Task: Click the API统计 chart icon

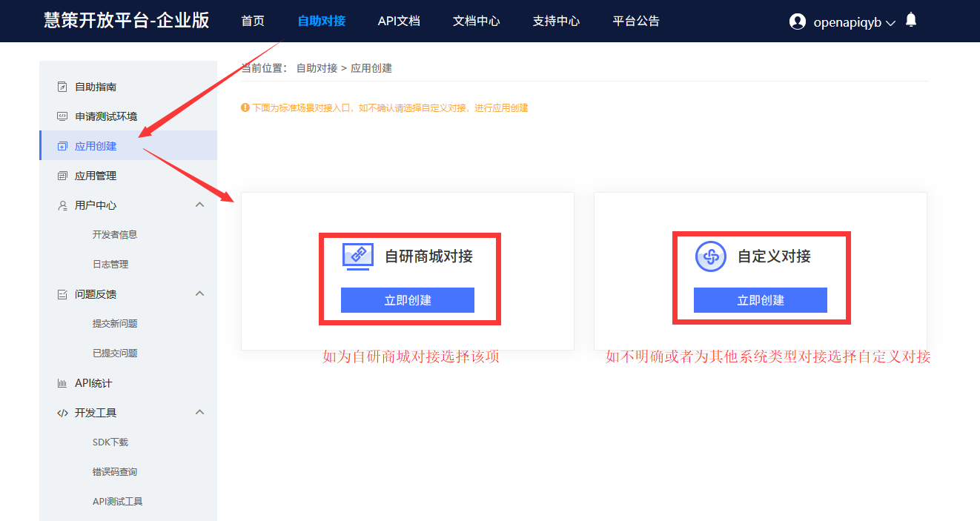Action: pos(62,383)
